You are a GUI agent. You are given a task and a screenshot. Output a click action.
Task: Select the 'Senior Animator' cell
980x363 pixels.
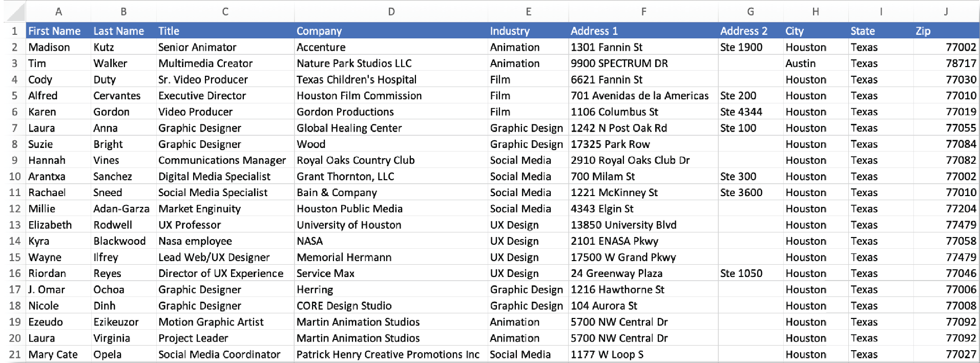225,47
